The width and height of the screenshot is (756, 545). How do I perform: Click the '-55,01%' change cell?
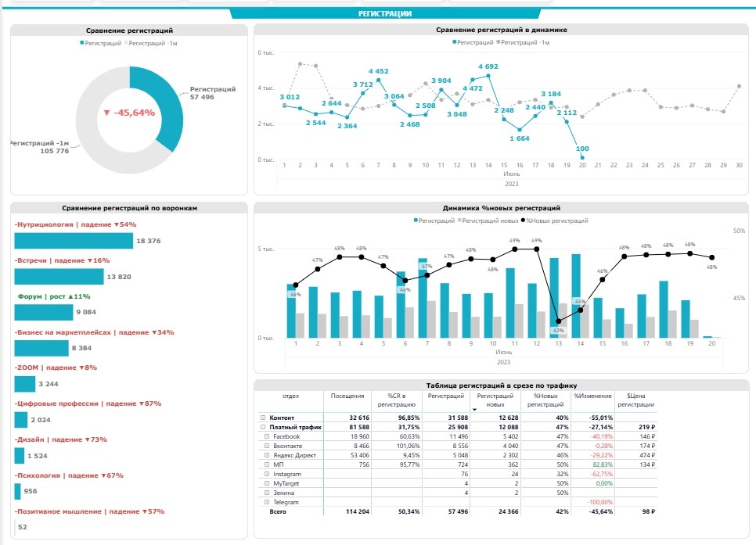coord(601,418)
